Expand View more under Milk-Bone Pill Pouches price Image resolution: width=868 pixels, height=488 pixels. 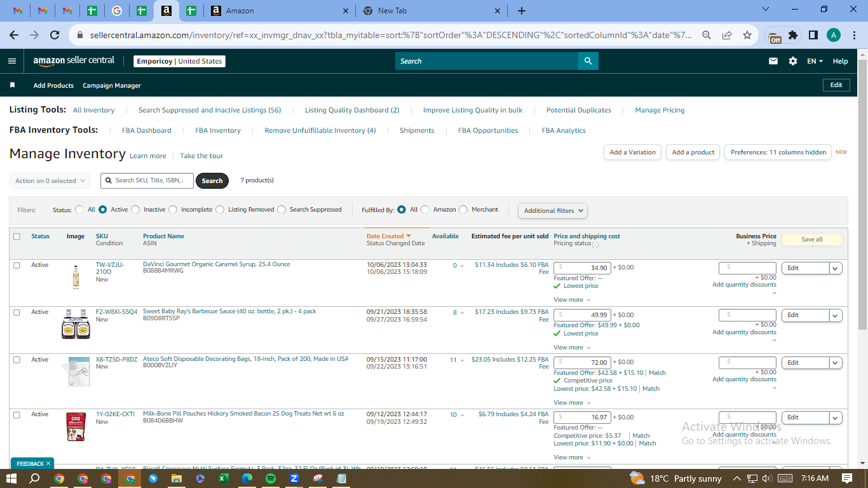pos(572,457)
